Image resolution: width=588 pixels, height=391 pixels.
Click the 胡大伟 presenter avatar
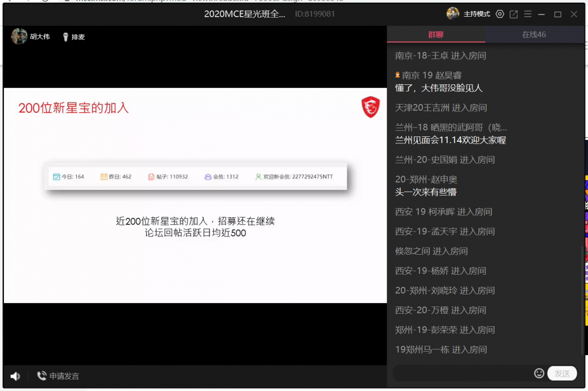19,36
